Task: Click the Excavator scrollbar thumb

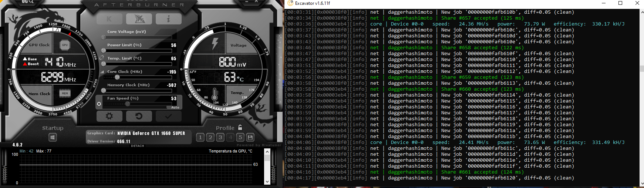Action: 642,68
